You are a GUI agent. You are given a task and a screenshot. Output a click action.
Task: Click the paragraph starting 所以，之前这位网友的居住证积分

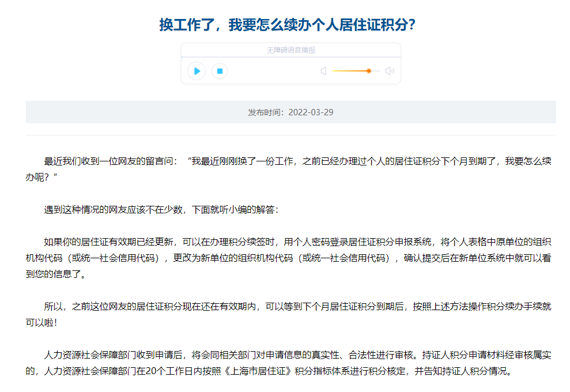[289, 314]
